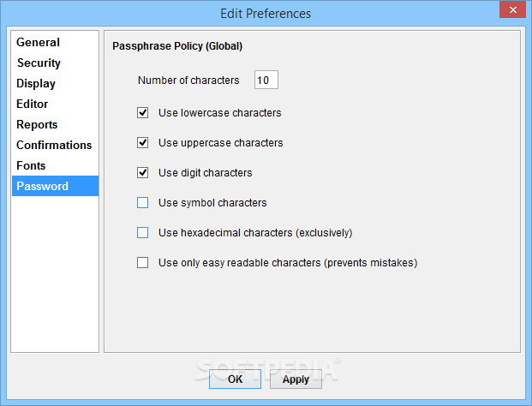Image resolution: width=532 pixels, height=406 pixels.
Task: Close the Edit Preferences dialog
Action: tap(511, 9)
